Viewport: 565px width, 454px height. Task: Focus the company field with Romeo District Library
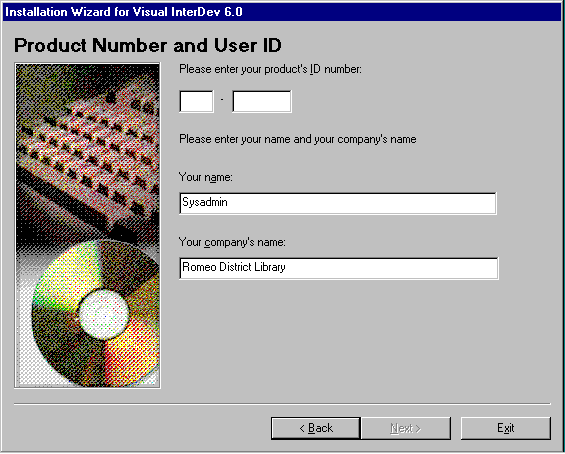pyautogui.click(x=339, y=268)
